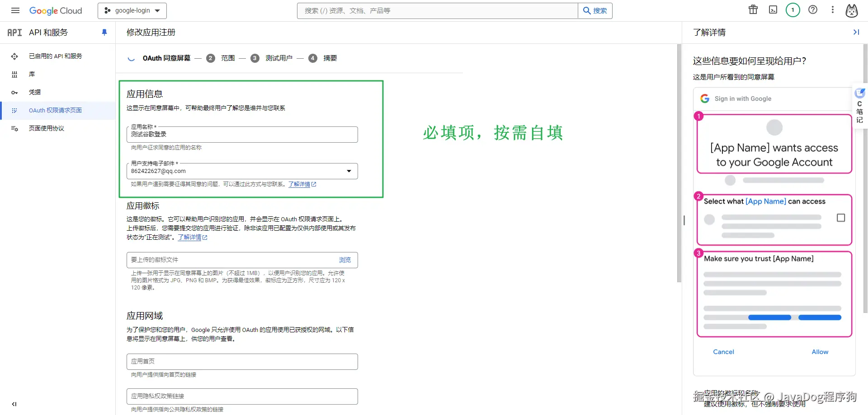Focus the top resource search box

coord(437,10)
